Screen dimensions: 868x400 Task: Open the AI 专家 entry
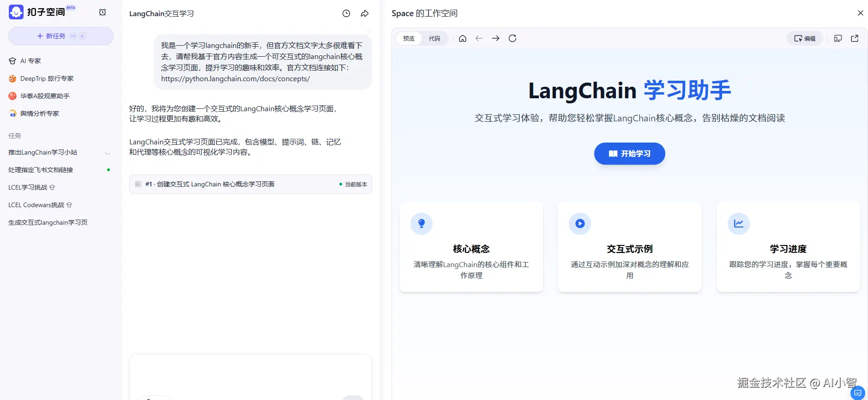(30, 61)
